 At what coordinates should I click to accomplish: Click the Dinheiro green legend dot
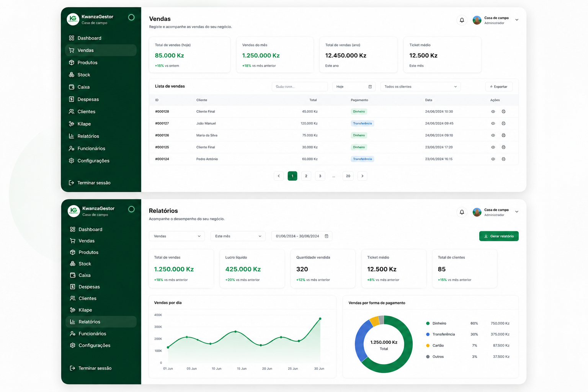click(x=428, y=323)
